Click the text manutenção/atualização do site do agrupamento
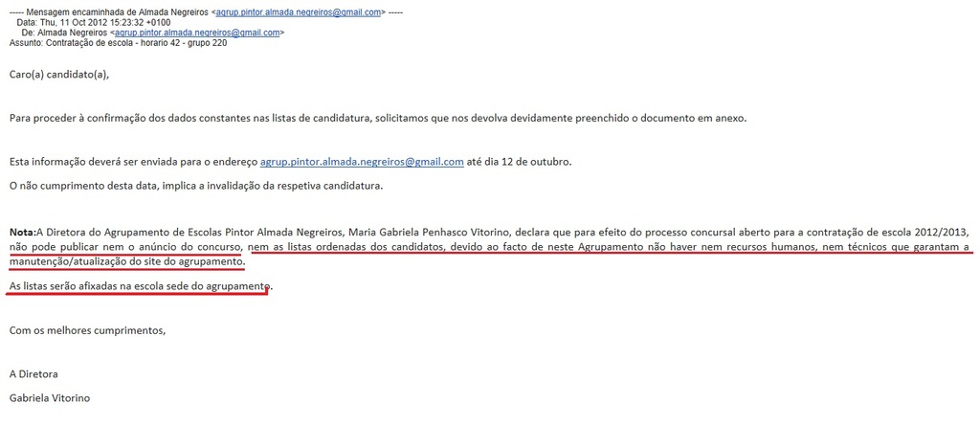Viewport: 980px width, 427px height. click(127, 262)
